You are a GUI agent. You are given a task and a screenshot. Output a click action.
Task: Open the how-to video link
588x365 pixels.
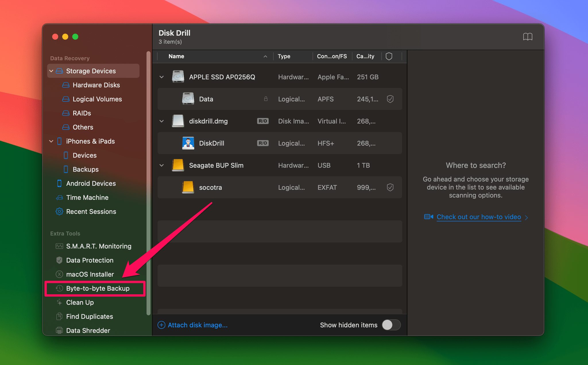(478, 217)
